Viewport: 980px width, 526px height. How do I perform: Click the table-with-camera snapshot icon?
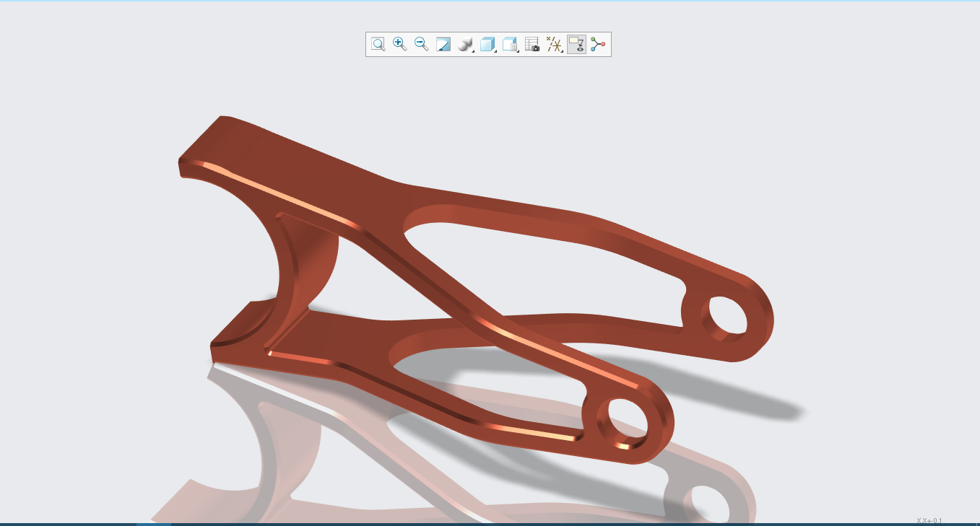click(x=532, y=44)
